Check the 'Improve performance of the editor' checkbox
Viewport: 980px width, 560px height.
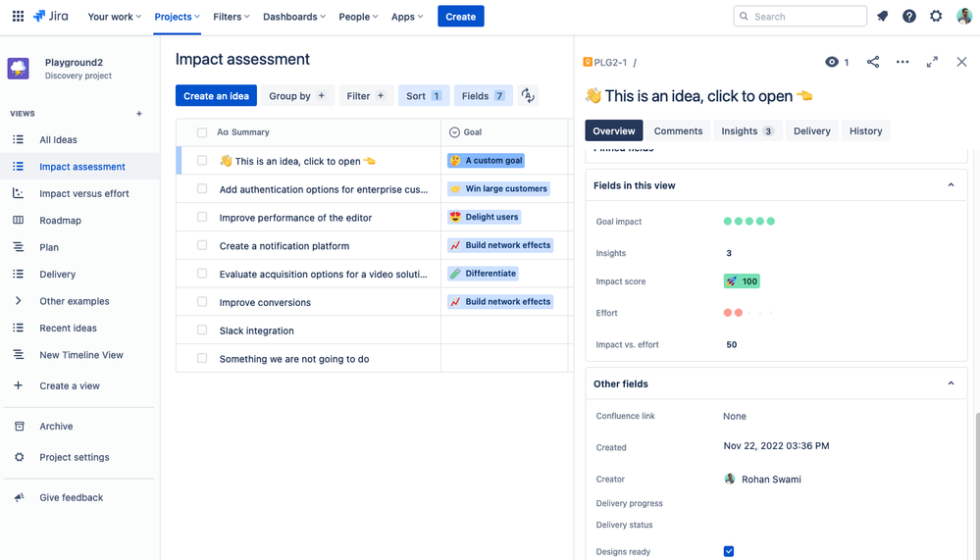pyautogui.click(x=202, y=217)
